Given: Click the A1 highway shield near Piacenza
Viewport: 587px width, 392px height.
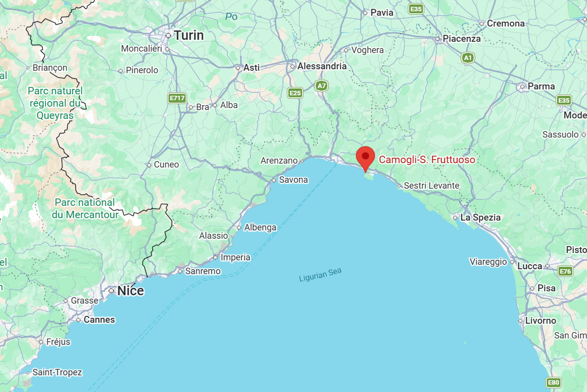Looking at the screenshot, I should coord(468,57).
